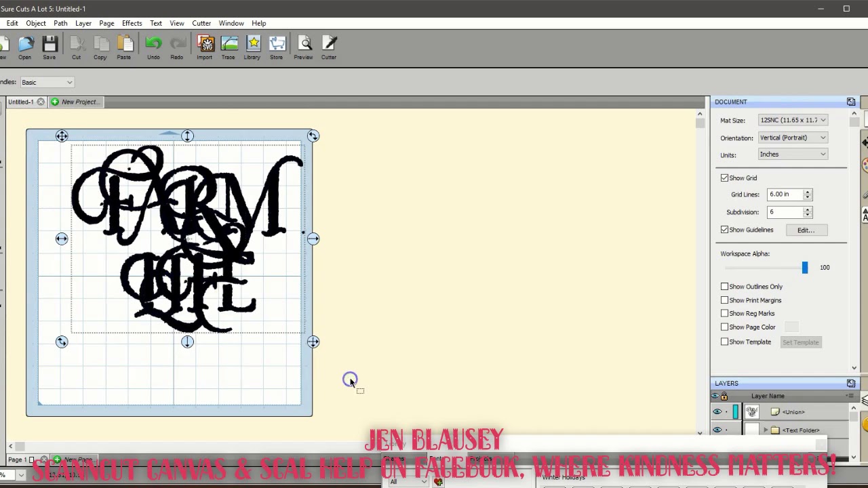Open the Edit menu
The width and height of the screenshot is (868, 488).
coord(12,23)
